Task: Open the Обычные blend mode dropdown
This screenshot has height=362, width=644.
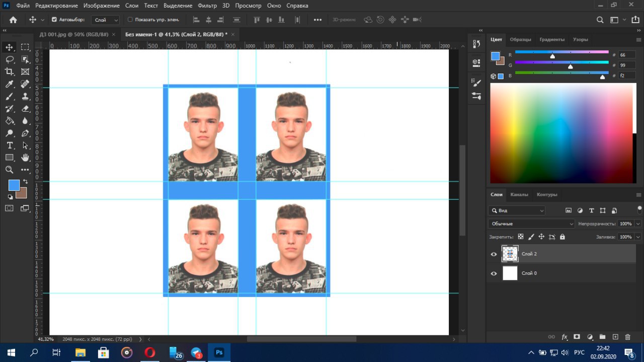Action: 531,224
